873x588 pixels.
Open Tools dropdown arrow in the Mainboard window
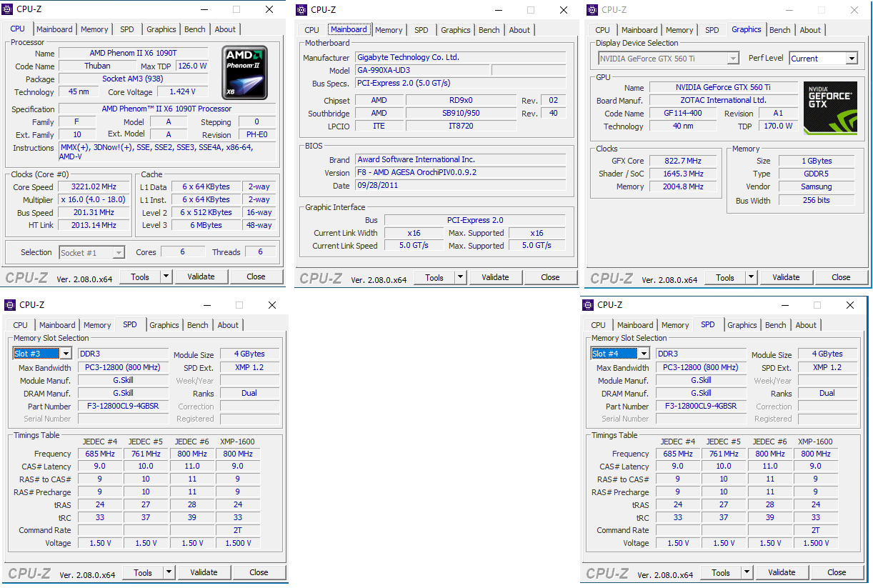click(x=459, y=278)
